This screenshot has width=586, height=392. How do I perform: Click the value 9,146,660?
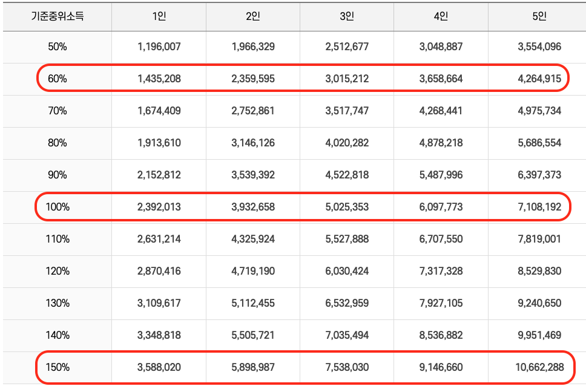441,367
